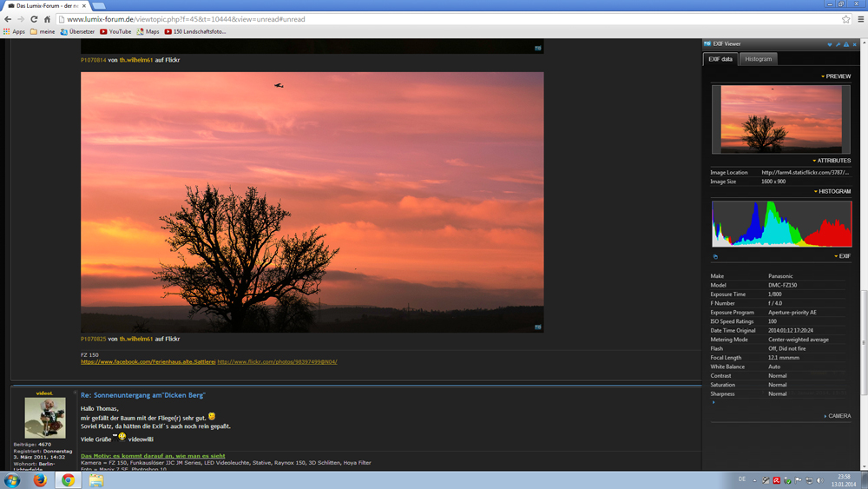Screen dimensions: 868x489
Task: Click the EXIF Viewer logo icon
Action: [707, 43]
